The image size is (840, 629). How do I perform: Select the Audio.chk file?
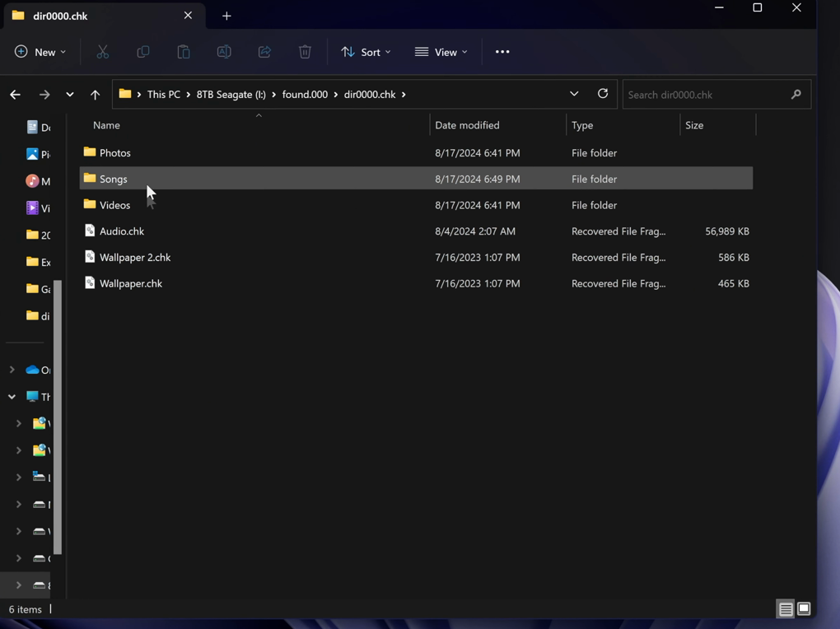(122, 231)
